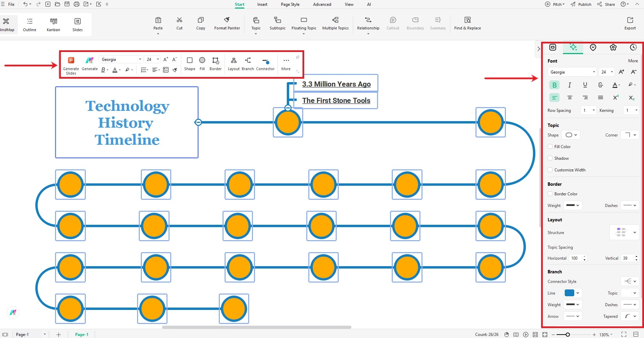Click the Border tool in floating toolbar
The height and width of the screenshot is (338, 644).
(215, 64)
